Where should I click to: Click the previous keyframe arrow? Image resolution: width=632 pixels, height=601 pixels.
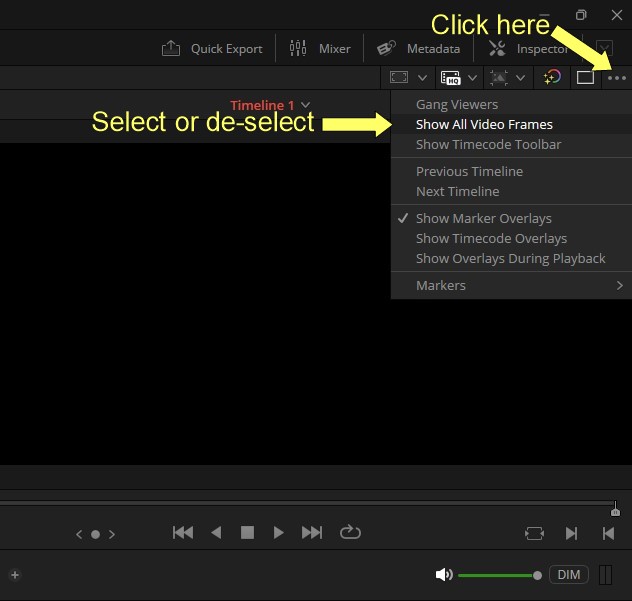(79, 534)
